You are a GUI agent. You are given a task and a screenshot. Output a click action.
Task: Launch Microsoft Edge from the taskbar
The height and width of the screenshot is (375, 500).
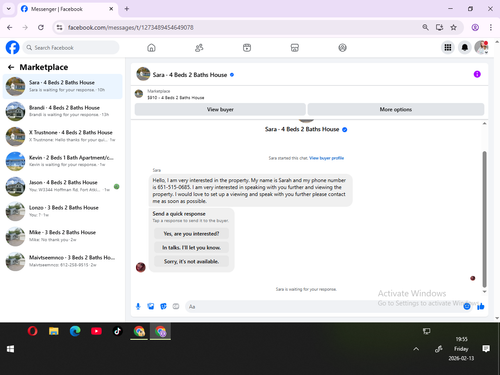tap(75, 331)
